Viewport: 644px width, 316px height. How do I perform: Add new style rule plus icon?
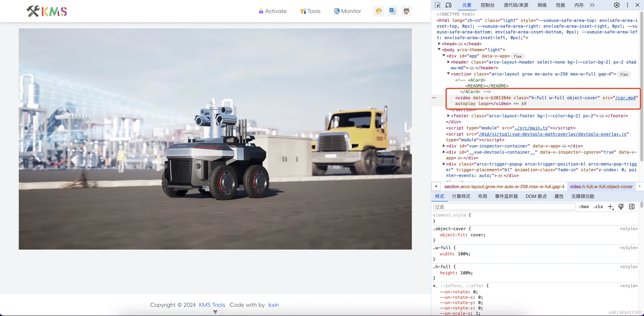coord(610,207)
